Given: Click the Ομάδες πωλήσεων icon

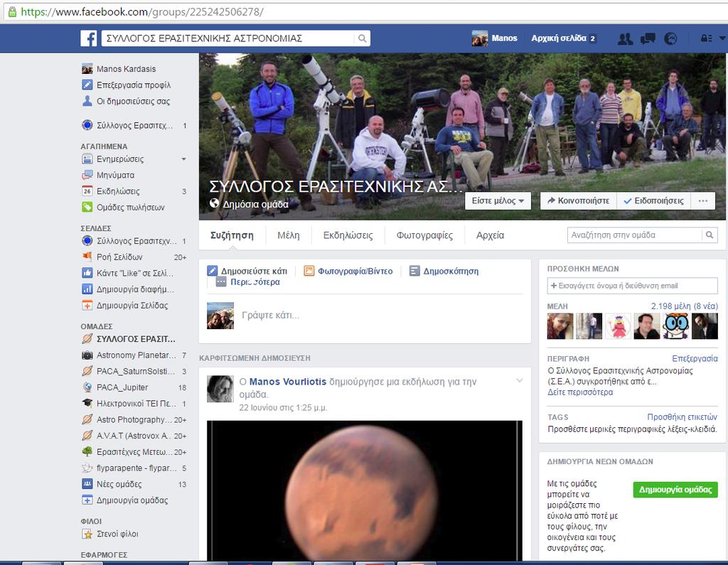Looking at the screenshot, I should click(x=87, y=207).
